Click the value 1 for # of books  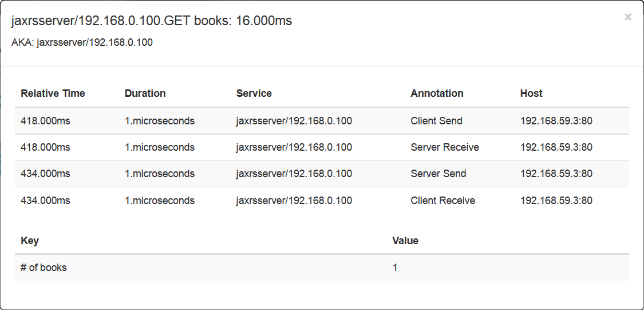[395, 268]
